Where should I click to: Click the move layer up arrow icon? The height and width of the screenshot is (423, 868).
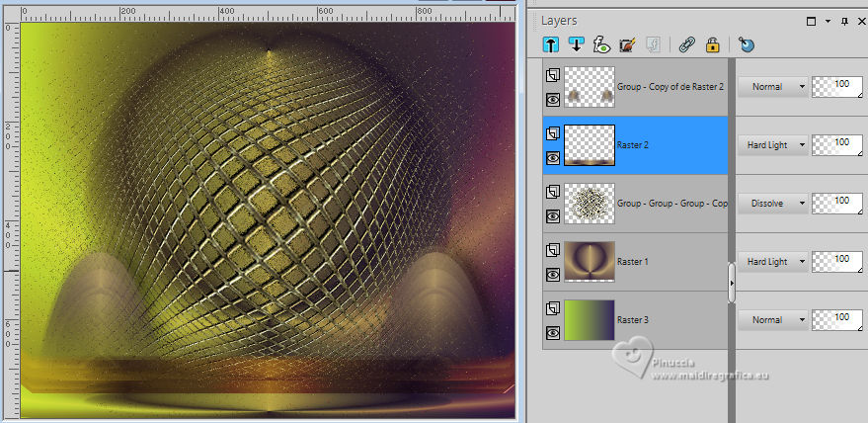coord(551,44)
